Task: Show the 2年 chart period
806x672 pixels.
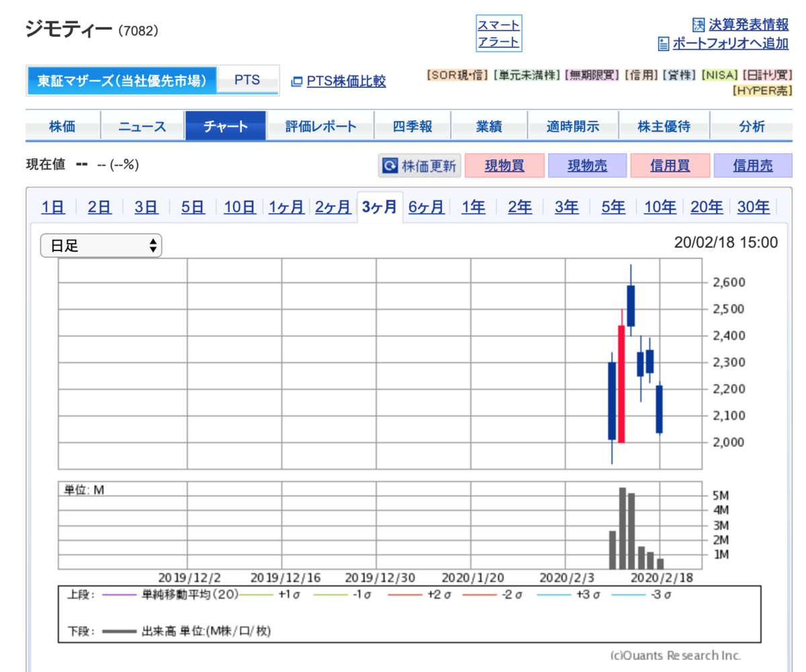Action: click(520, 207)
